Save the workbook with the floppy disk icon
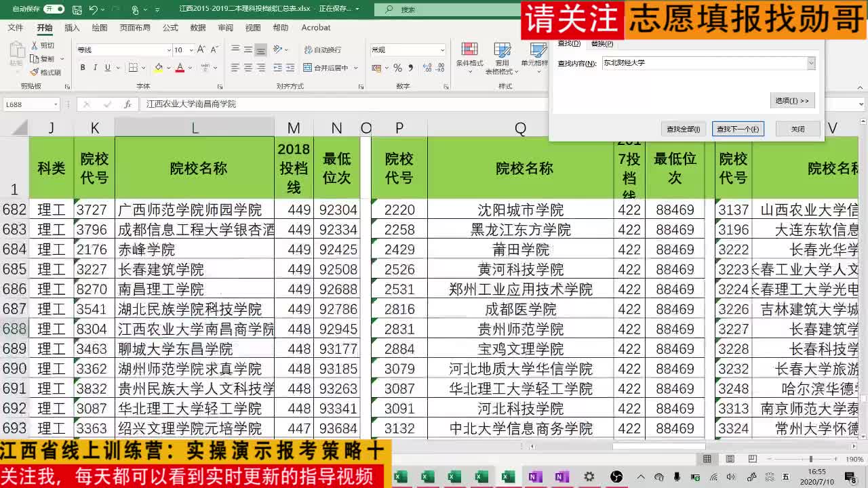Image resolution: width=868 pixels, height=488 pixels. click(x=77, y=9)
